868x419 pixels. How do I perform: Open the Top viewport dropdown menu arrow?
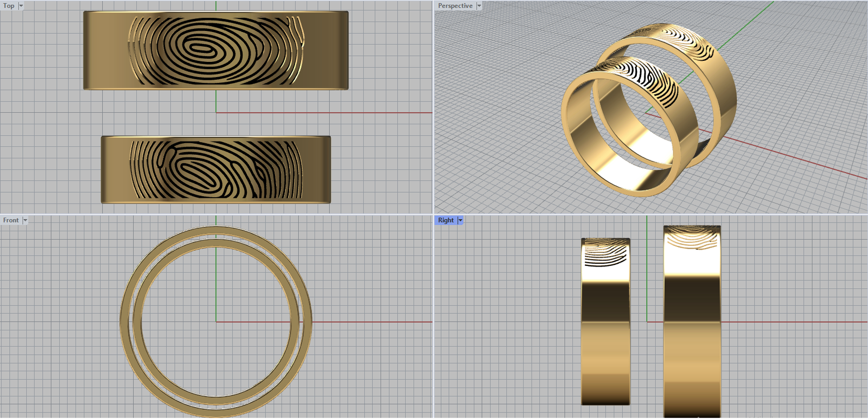[21, 6]
